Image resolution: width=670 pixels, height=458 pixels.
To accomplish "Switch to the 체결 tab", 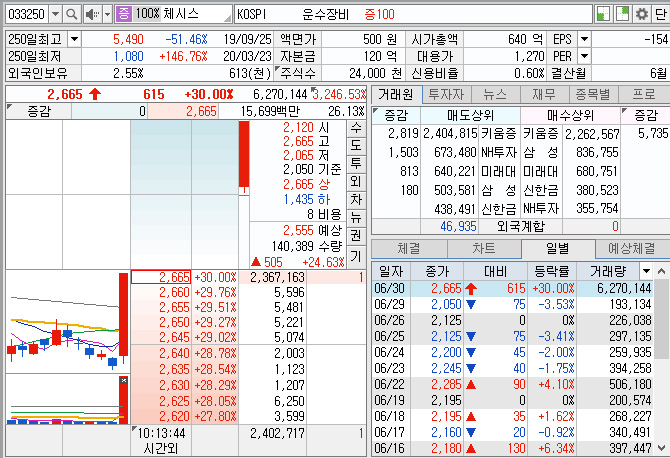I will [409, 249].
